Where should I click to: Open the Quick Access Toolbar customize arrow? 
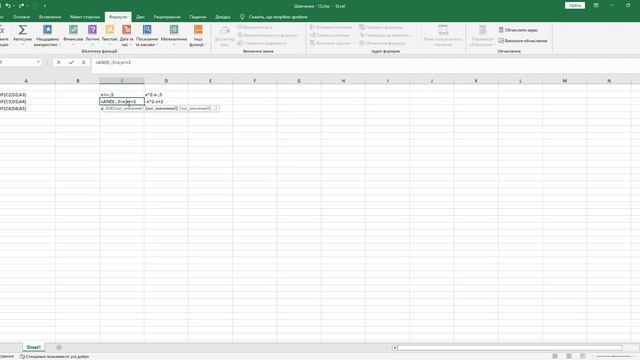[44, 6]
